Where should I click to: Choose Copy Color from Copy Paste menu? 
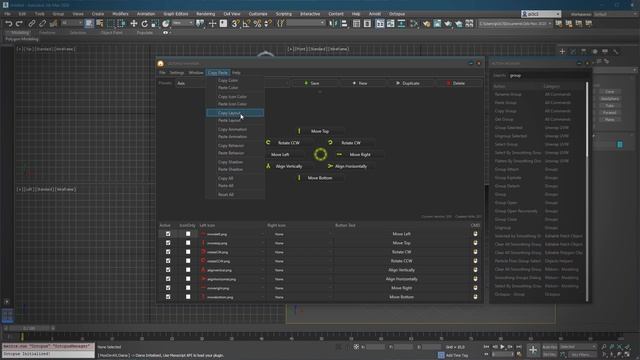[235, 80]
